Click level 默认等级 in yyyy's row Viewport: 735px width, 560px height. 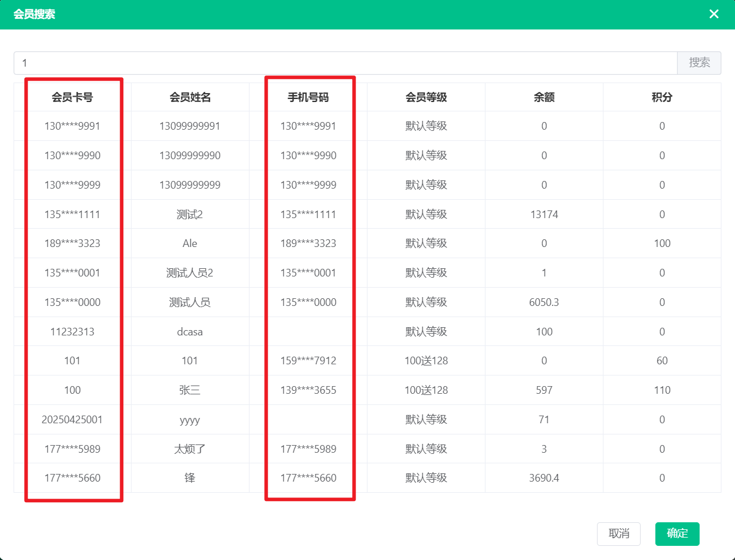point(426,420)
